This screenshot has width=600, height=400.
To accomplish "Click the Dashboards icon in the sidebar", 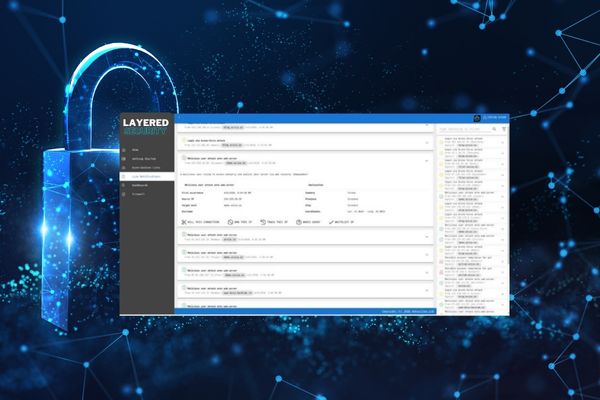I will (125, 186).
